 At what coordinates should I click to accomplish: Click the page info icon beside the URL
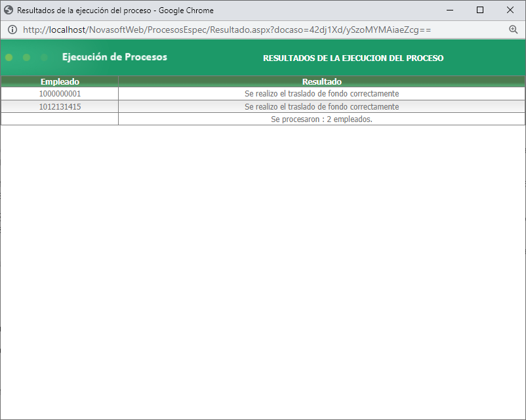(12, 30)
